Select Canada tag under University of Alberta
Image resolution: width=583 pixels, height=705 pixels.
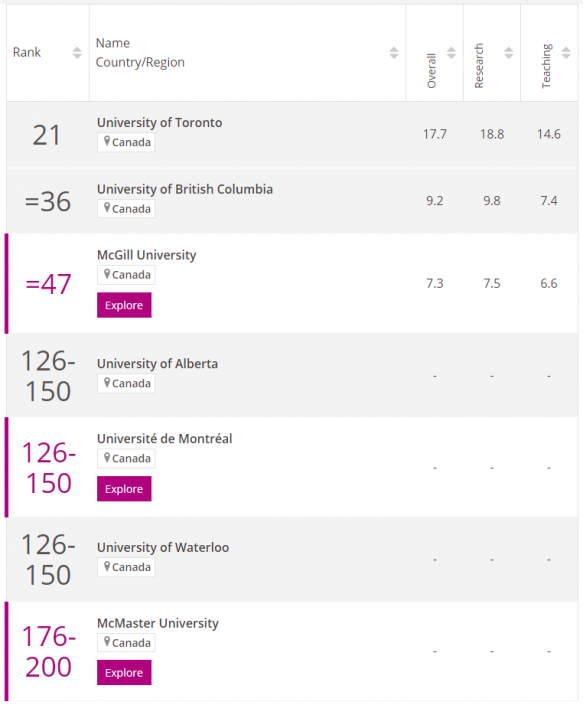coord(126,384)
